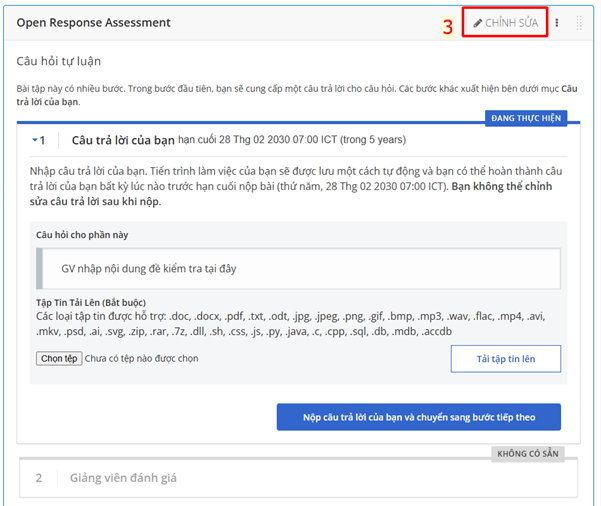
Task: Click the 'Open Response Assessment' block title
Action: tap(94, 23)
